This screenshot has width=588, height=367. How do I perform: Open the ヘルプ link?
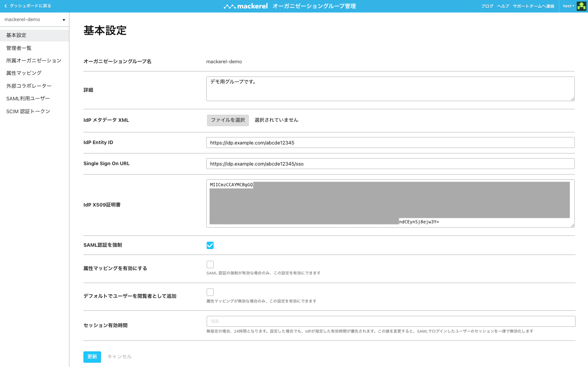503,6
